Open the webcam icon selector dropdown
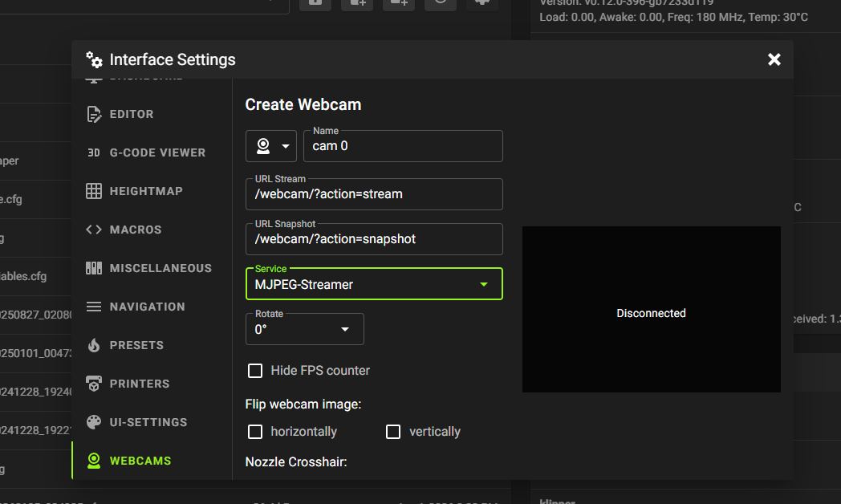This screenshot has width=841, height=504. click(x=271, y=146)
